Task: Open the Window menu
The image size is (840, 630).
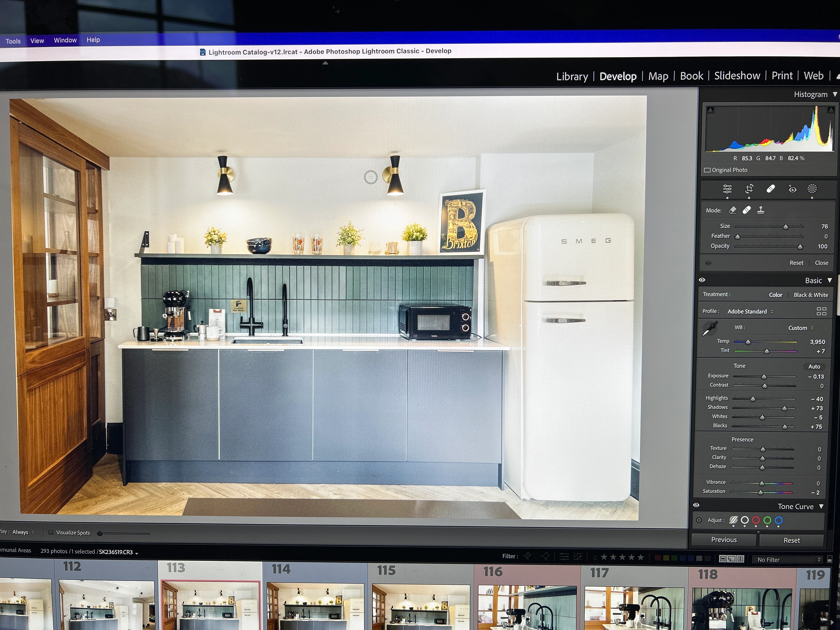Action: pyautogui.click(x=65, y=40)
